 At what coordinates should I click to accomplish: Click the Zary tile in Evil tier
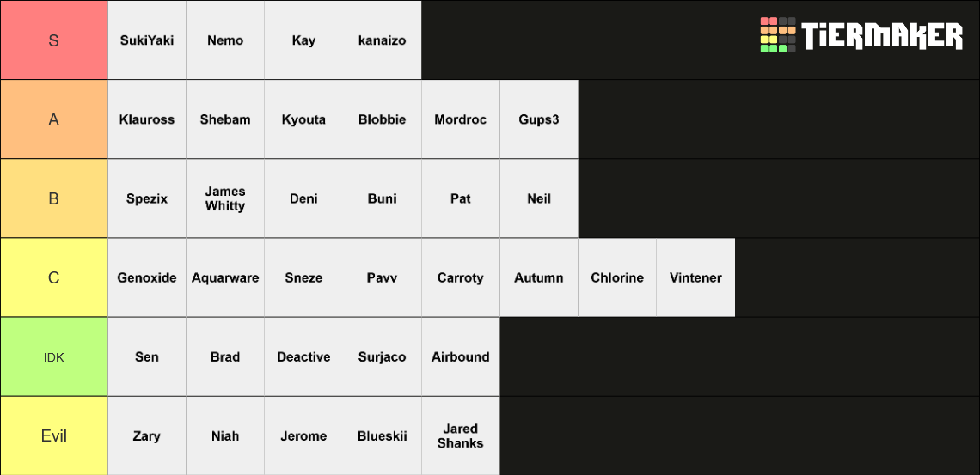pyautogui.click(x=147, y=435)
